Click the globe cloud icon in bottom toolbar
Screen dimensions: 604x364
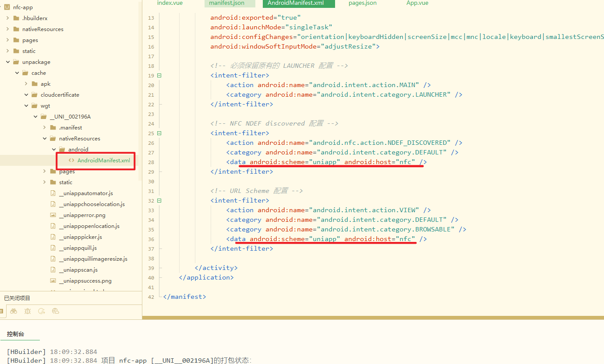55,311
